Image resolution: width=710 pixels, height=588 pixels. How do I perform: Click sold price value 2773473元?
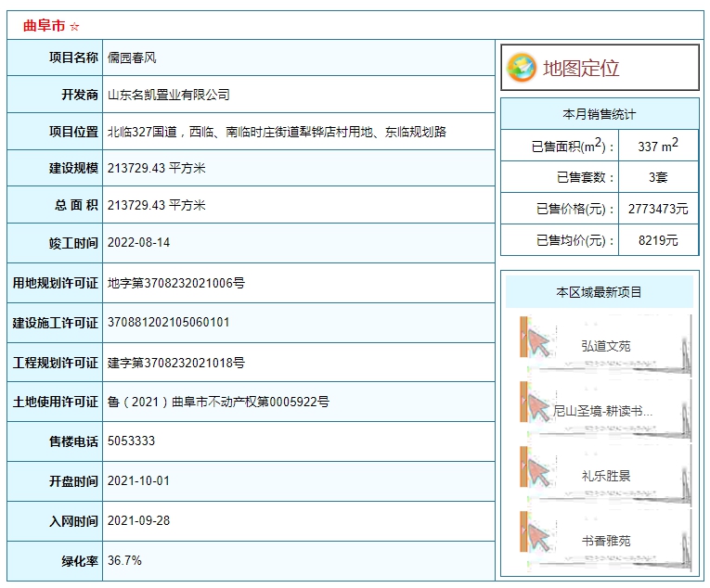[658, 209]
